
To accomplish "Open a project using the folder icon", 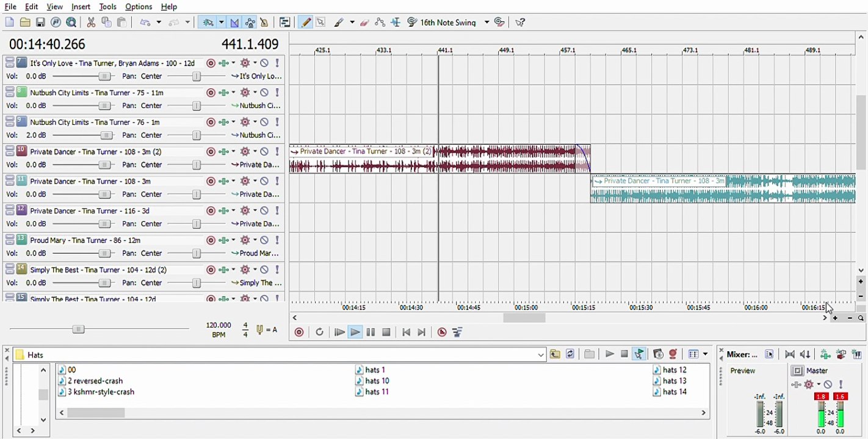I will tap(25, 23).
